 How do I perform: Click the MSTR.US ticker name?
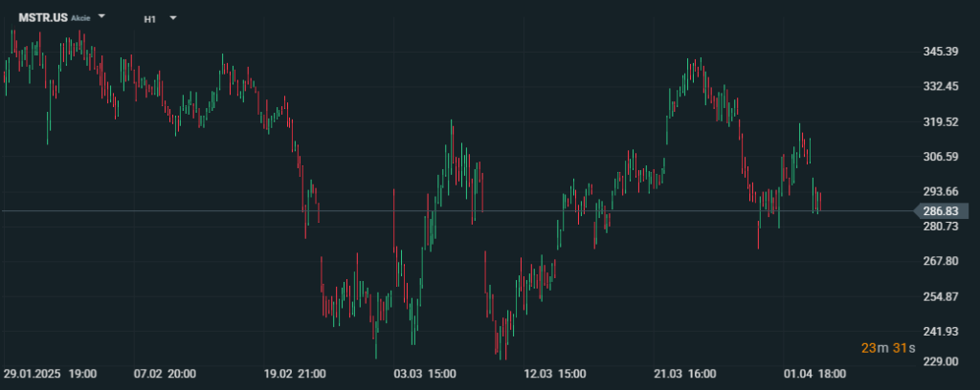tap(43, 17)
